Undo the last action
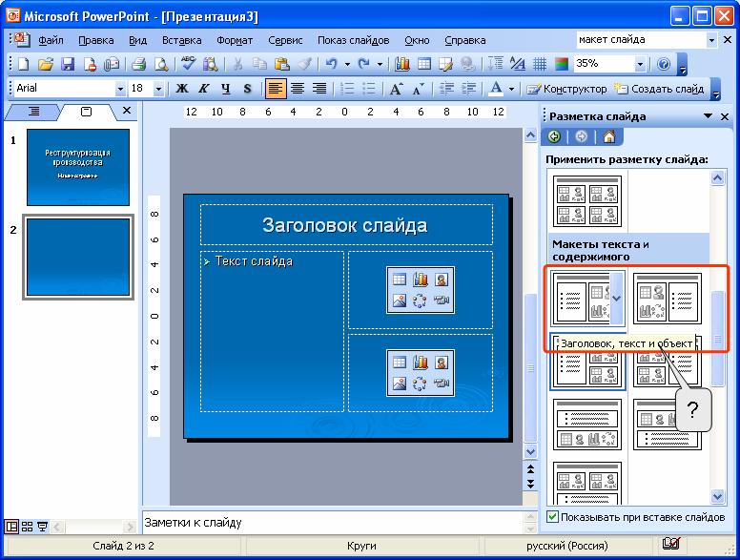The image size is (740, 560). (332, 64)
